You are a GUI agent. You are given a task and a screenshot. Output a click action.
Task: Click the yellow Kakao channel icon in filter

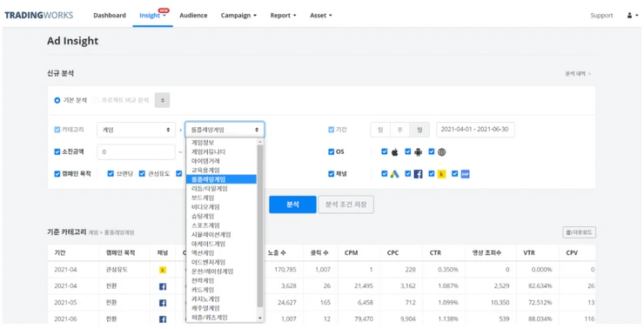441,174
